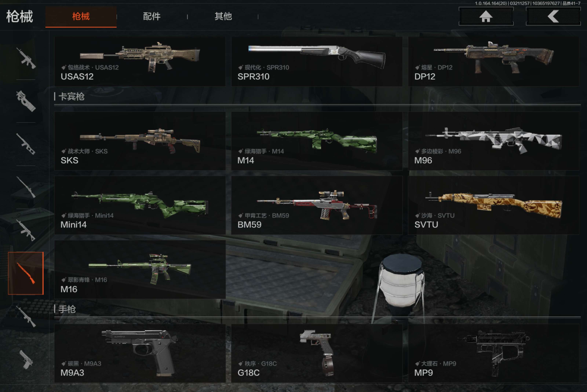This screenshot has width=587, height=392.
Task: Select the pistol category icon in sidebar
Action: 26,360
